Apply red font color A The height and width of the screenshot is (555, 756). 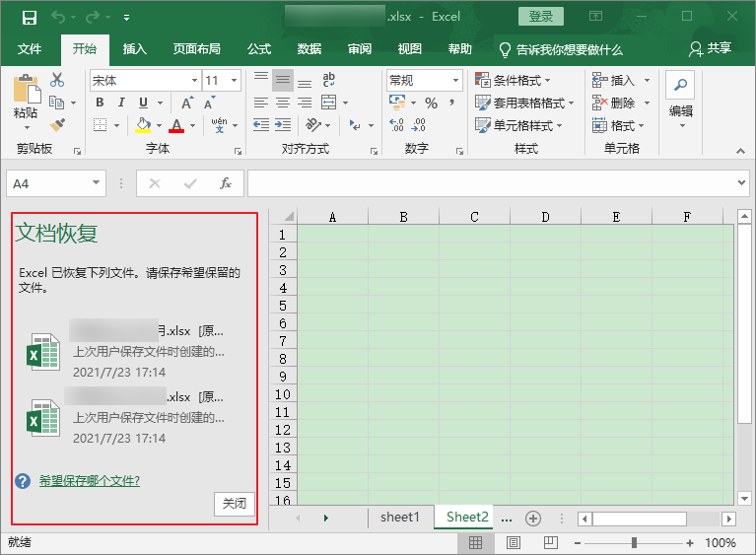point(176,125)
